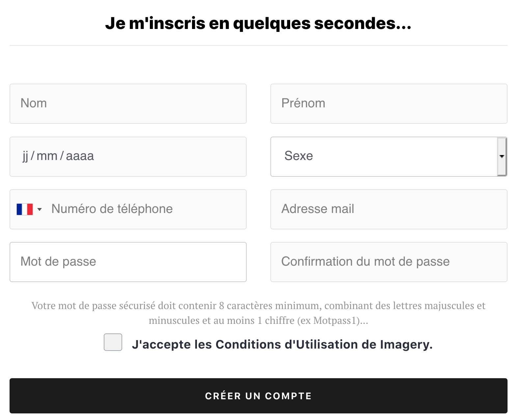Viewport: 523px width, 420px height.
Task: Focus the Confirmation du mot de passe field
Action: click(x=389, y=262)
